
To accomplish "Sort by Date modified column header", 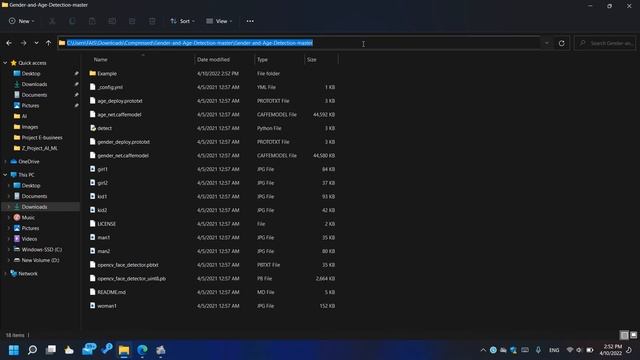I will coord(213,60).
